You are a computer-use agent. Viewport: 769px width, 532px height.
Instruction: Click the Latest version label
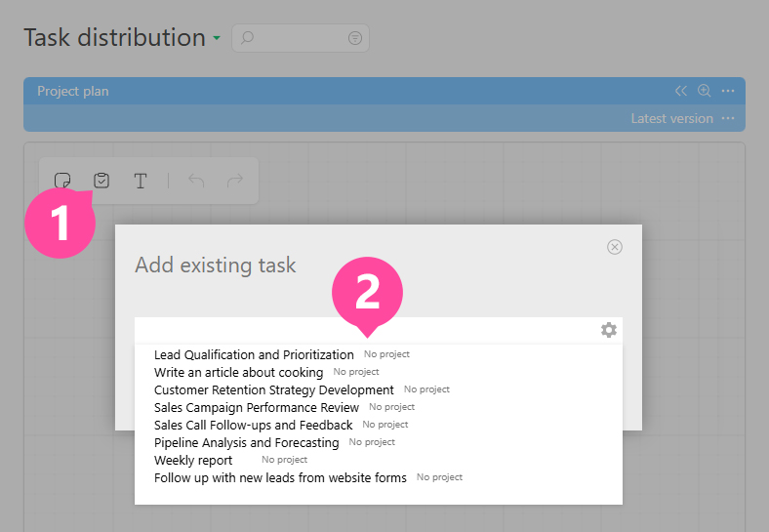tap(671, 118)
